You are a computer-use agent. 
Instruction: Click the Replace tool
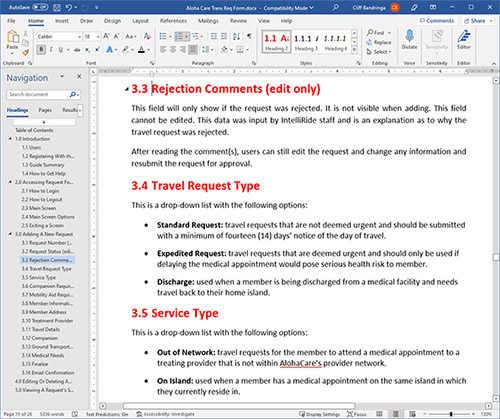tap(379, 42)
